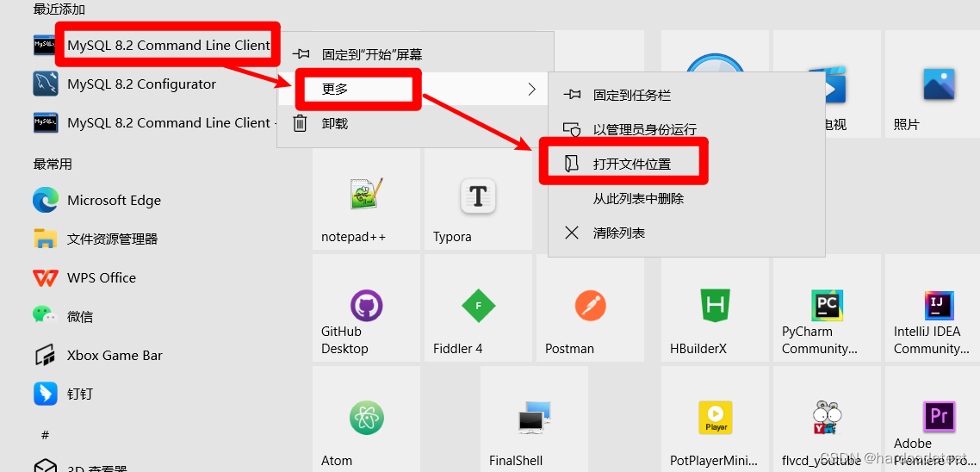Image resolution: width=980 pixels, height=472 pixels.
Task: Open the 3D 查看器 icon
Action: pos(46,467)
